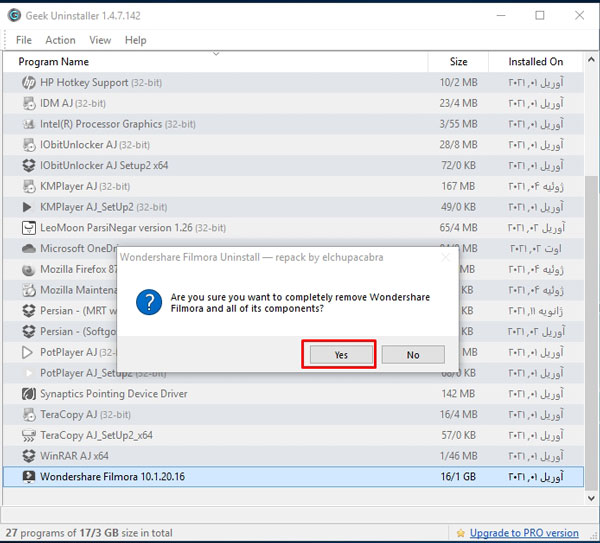Viewport: 600px width, 543px height.
Task: Open the File menu
Action: coord(24,40)
